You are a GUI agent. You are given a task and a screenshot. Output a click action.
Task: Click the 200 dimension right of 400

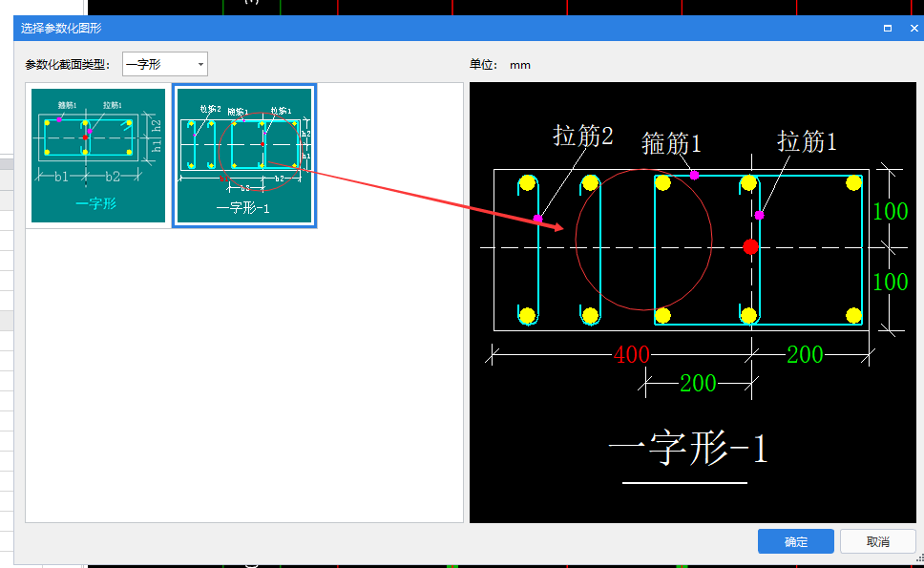[x=805, y=355]
